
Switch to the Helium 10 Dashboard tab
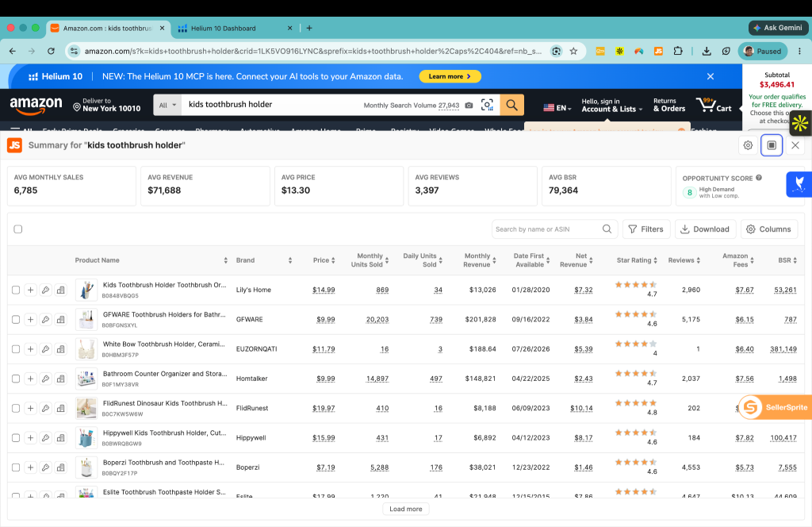235,29
